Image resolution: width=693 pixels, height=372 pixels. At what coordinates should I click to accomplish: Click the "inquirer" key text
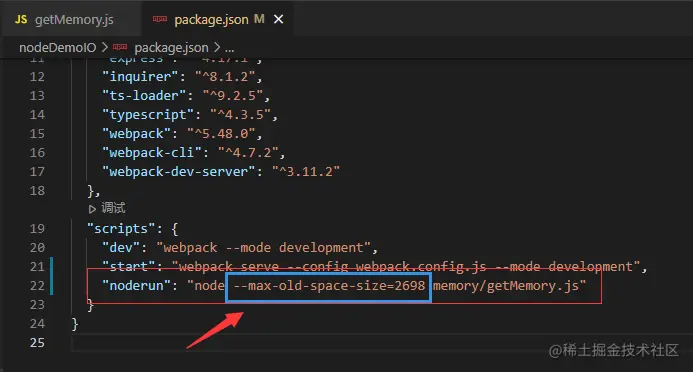click(140, 77)
